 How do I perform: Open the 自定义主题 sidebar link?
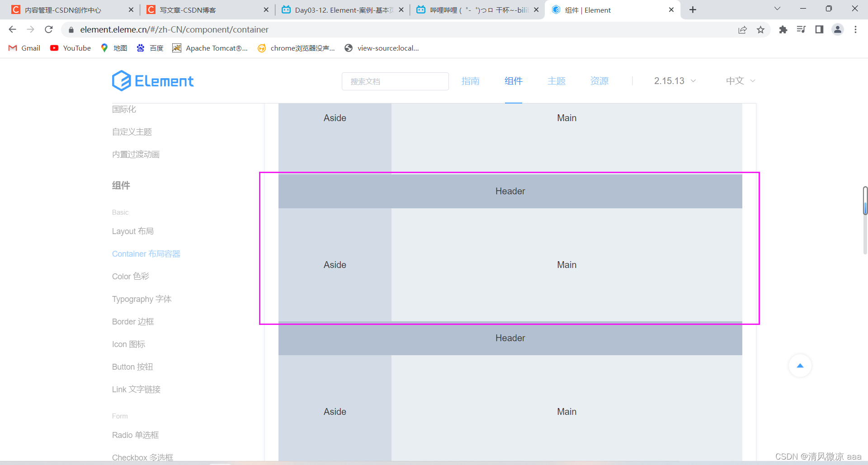(132, 132)
